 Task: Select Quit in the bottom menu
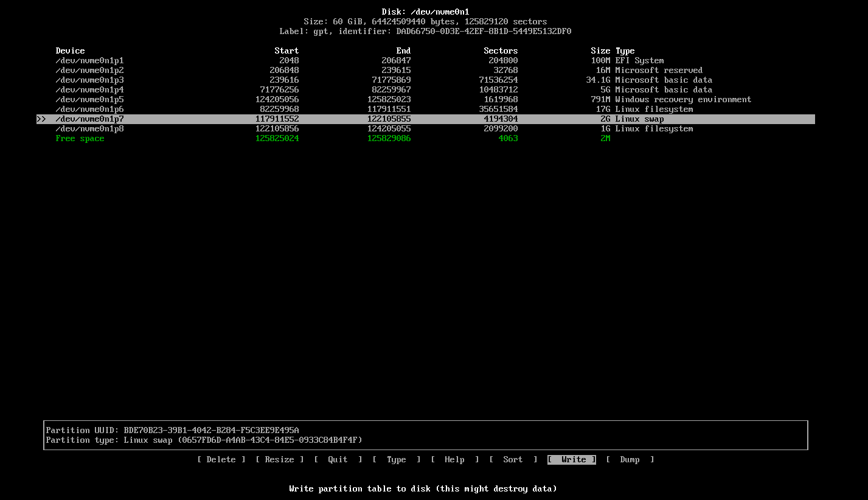click(338, 460)
